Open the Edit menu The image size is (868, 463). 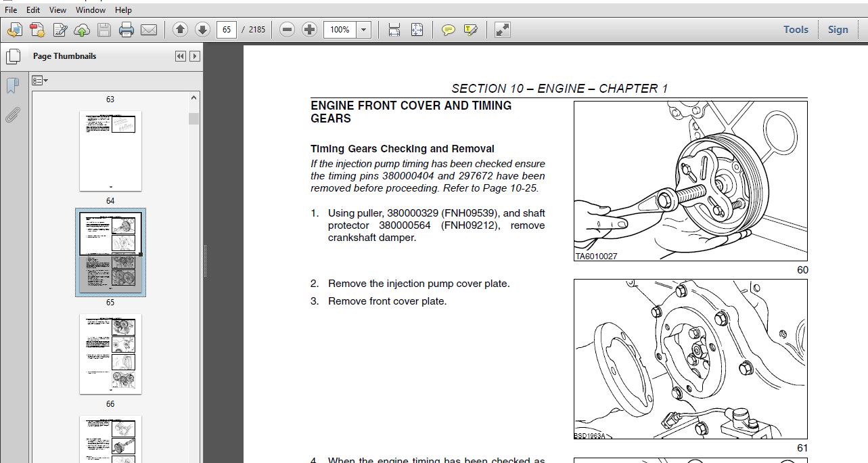pos(32,10)
